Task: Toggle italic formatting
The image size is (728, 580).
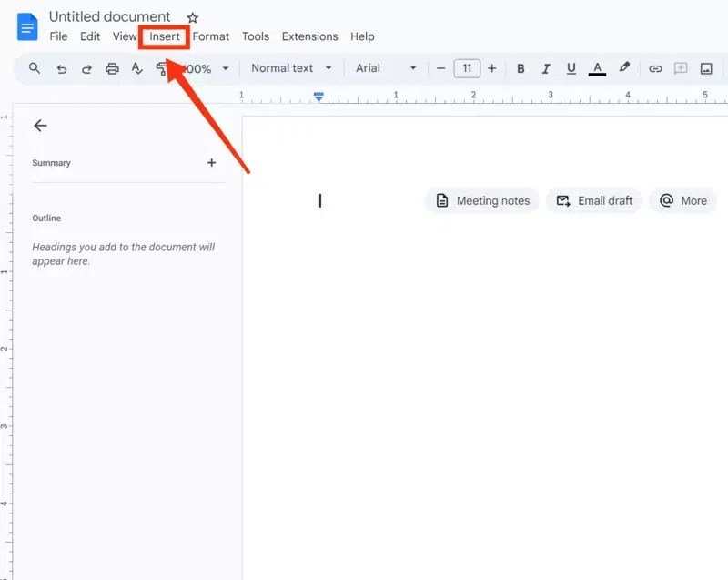Action: [x=546, y=68]
